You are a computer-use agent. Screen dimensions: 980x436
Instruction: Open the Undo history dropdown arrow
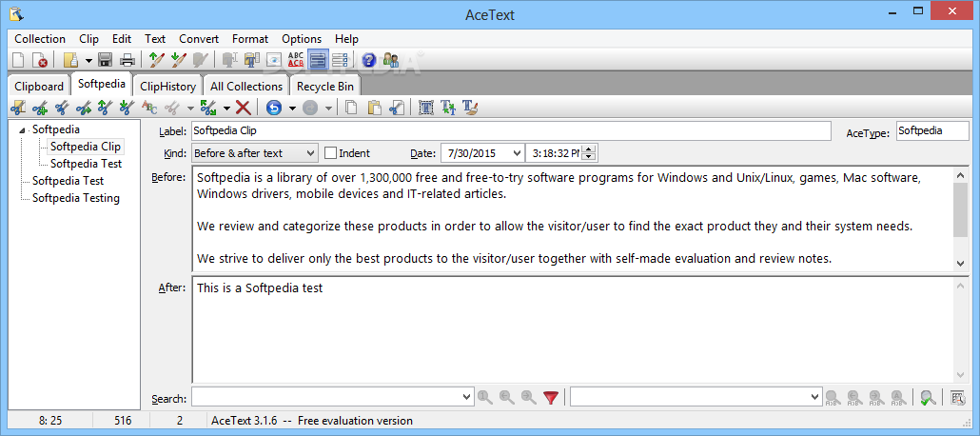(x=292, y=109)
